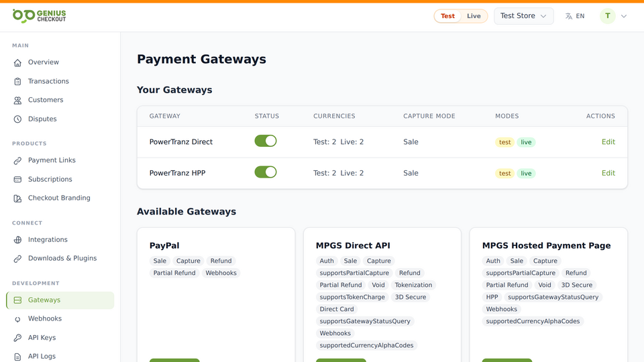The width and height of the screenshot is (644, 362).
Task: Click the Payment Links chain icon
Action: point(17,160)
